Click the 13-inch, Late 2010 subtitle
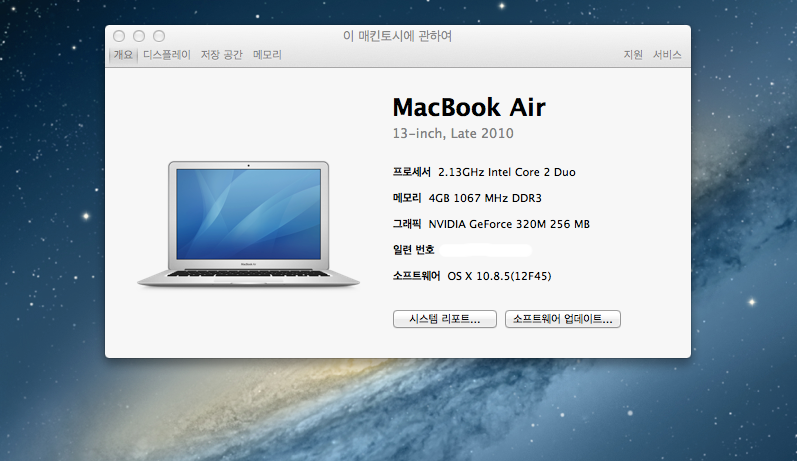This screenshot has width=797, height=461. 453,133
